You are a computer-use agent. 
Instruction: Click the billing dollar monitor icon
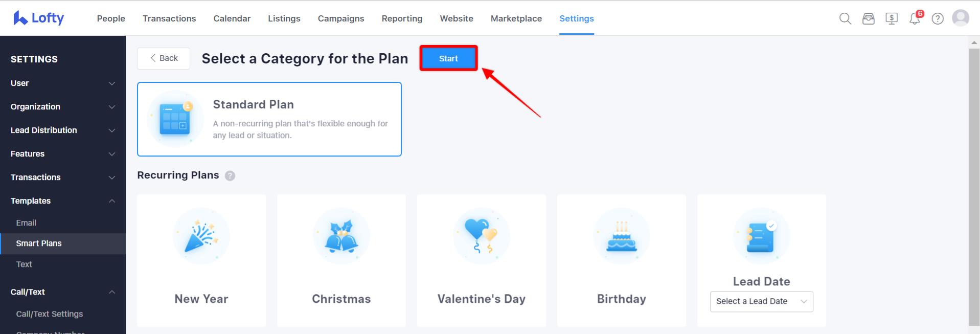click(892, 18)
